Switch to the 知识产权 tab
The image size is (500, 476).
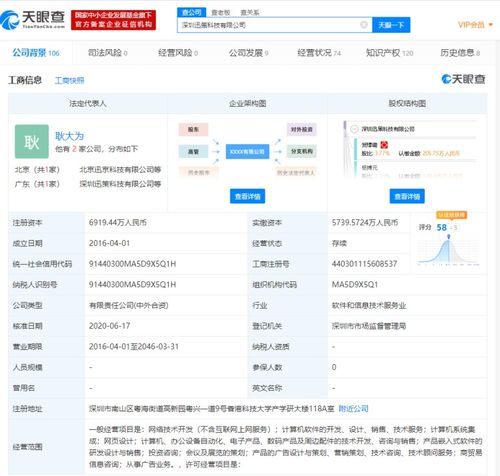click(x=389, y=53)
